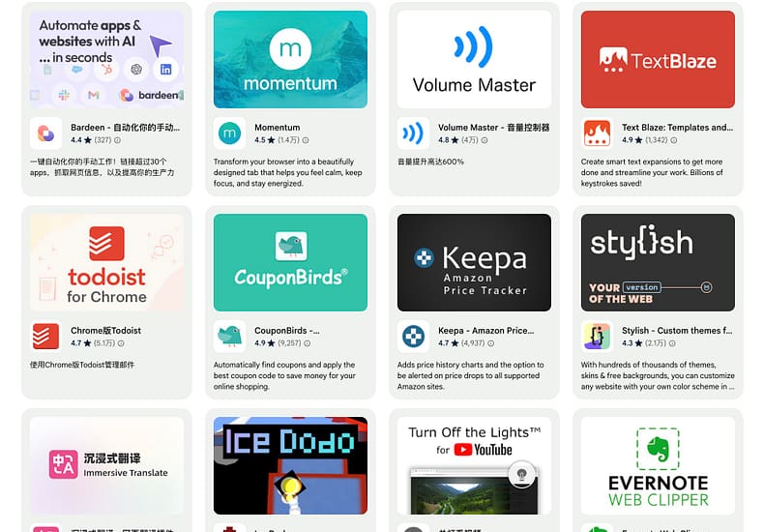764x532 pixels.
Task: Open the Keepa Amazon Price Tracker banner
Action: pyautogui.click(x=474, y=262)
